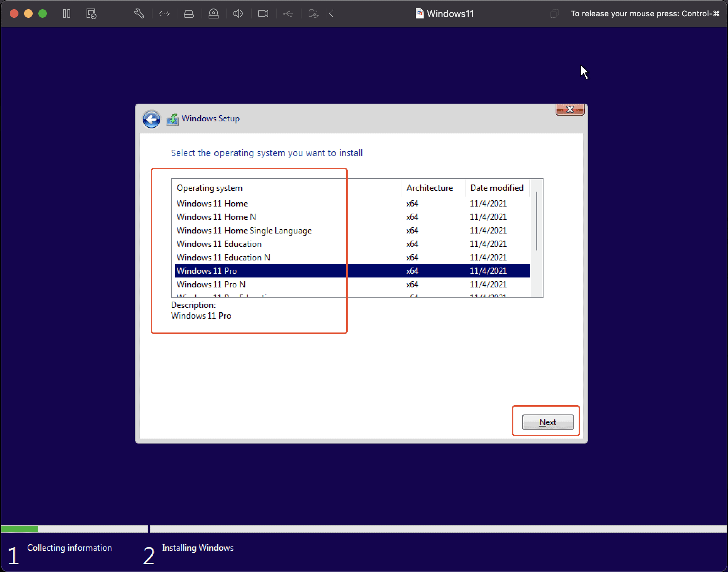Select Windows 11 Education
The image size is (728, 572).
tap(353, 244)
